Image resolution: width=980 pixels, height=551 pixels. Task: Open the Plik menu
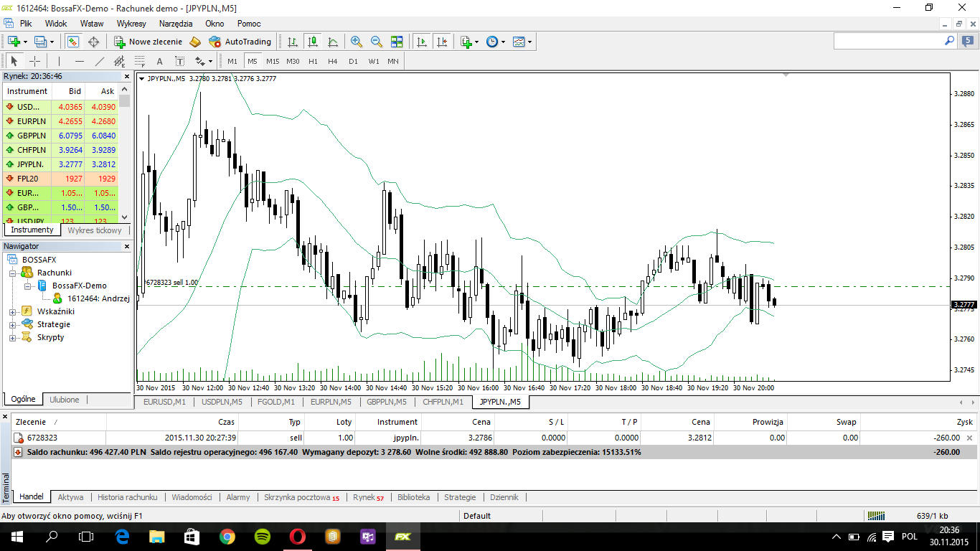(x=26, y=24)
